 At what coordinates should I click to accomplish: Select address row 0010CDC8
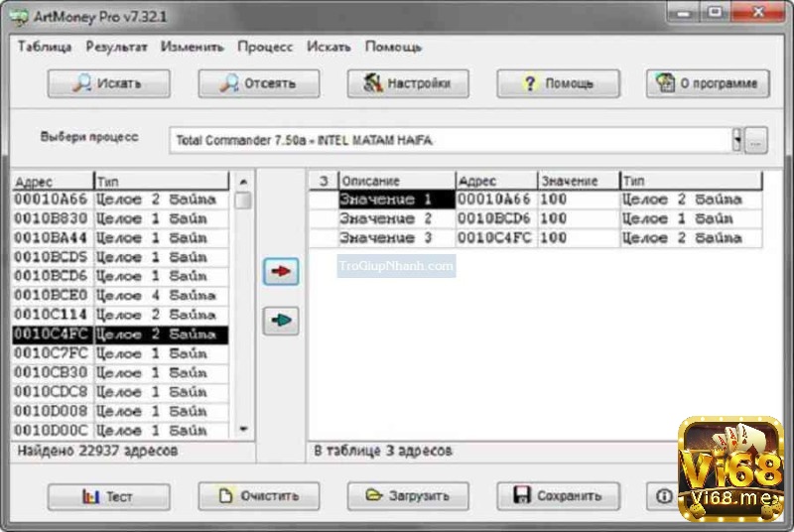120,392
